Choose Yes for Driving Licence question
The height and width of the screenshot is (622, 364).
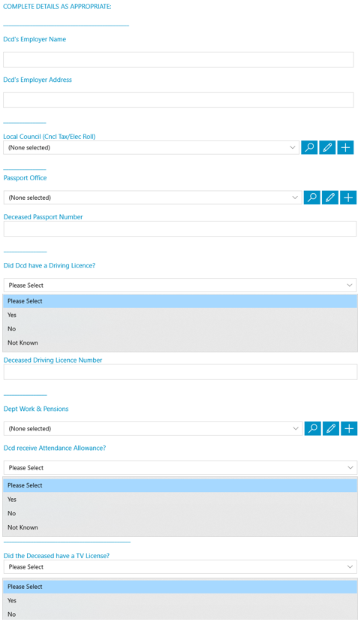click(x=180, y=315)
